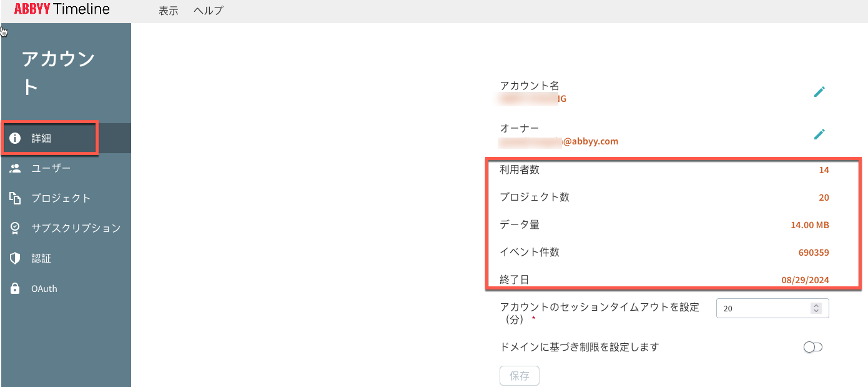Edit the account name with pencil icon
The image size is (868, 387).
819,92
